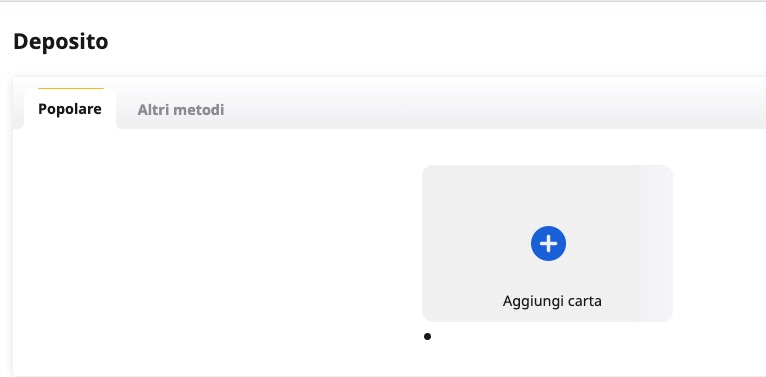
Task: Show other deposit methods tab
Action: [x=181, y=110]
